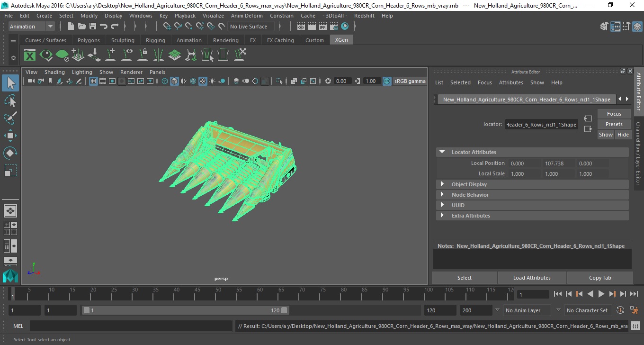Click Select button at panel bottom
Image resolution: width=644 pixels, height=345 pixels.
(x=464, y=278)
